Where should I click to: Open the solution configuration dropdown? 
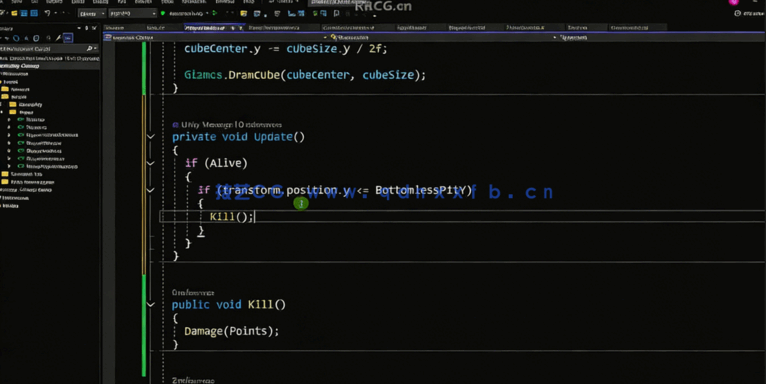[x=92, y=14]
